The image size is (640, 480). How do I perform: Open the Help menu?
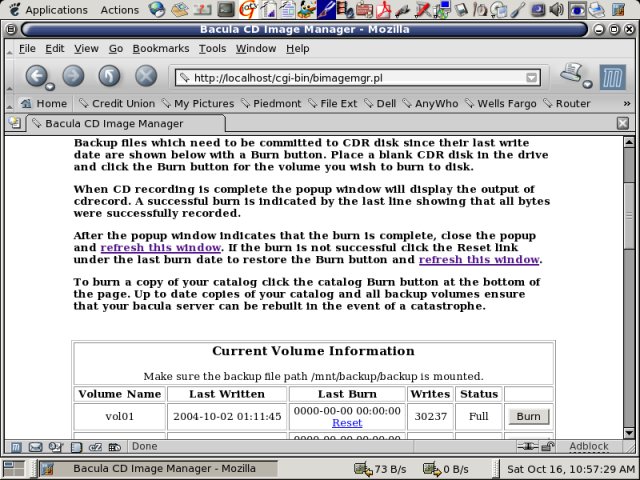click(298, 49)
